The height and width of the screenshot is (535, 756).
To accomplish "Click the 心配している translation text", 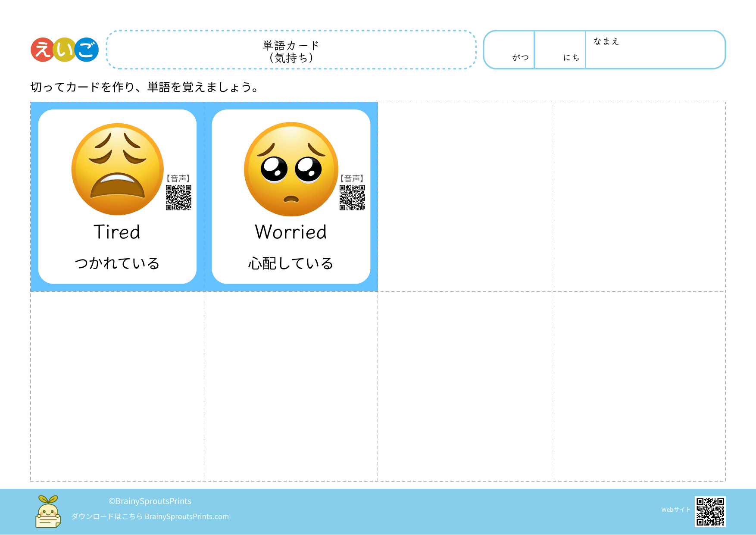I will tap(291, 263).
